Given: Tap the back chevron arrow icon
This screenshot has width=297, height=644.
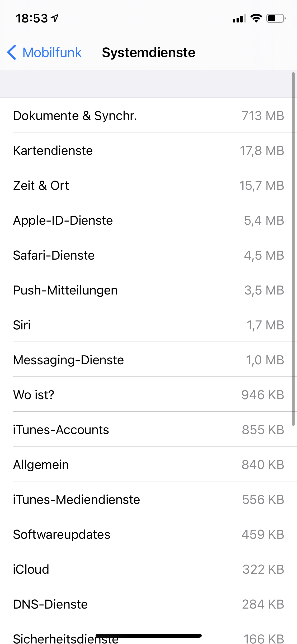Looking at the screenshot, I should tap(12, 52).
